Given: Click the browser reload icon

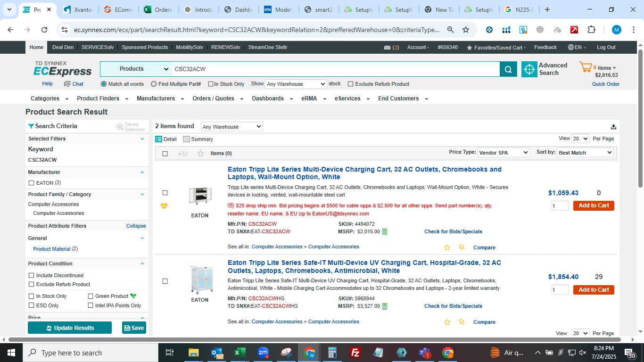Looking at the screenshot, I should [x=44, y=30].
